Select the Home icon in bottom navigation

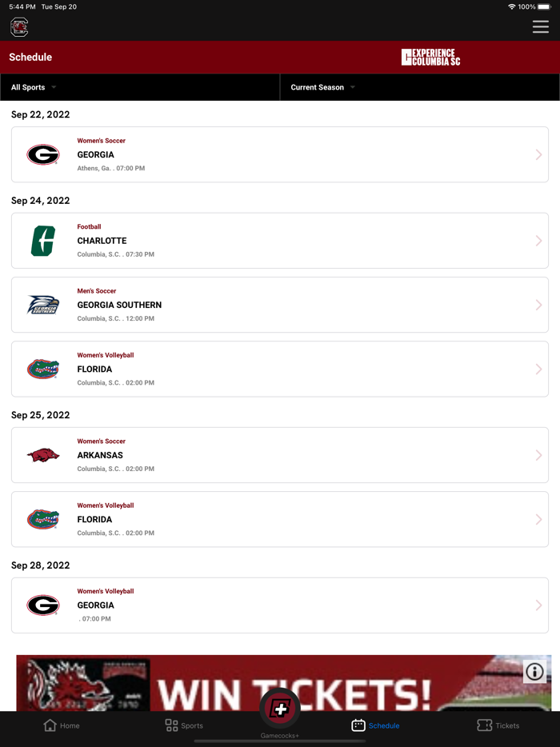pyautogui.click(x=62, y=725)
